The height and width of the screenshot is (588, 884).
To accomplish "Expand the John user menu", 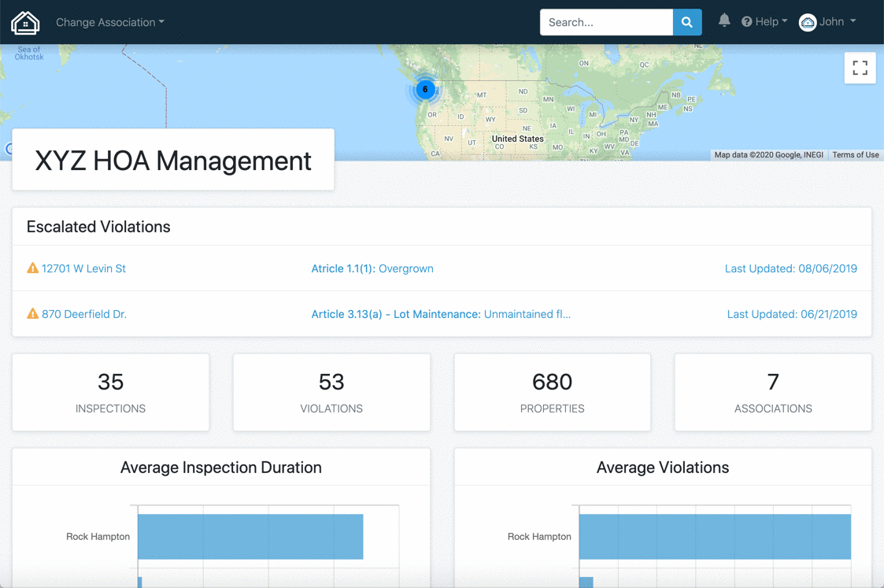I will 838,21.
